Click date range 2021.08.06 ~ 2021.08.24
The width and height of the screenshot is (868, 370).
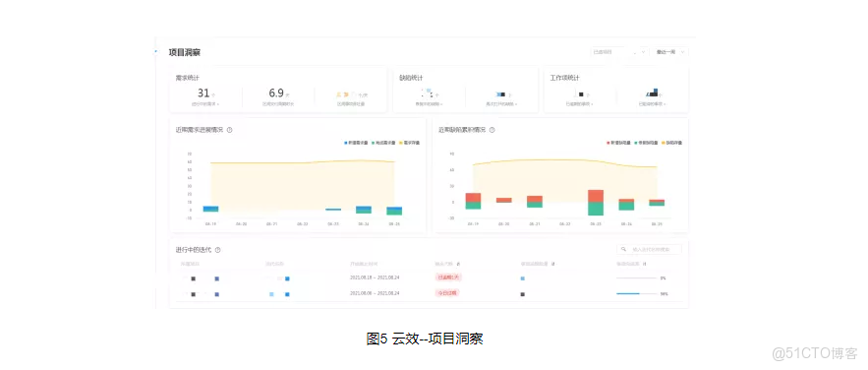point(375,293)
